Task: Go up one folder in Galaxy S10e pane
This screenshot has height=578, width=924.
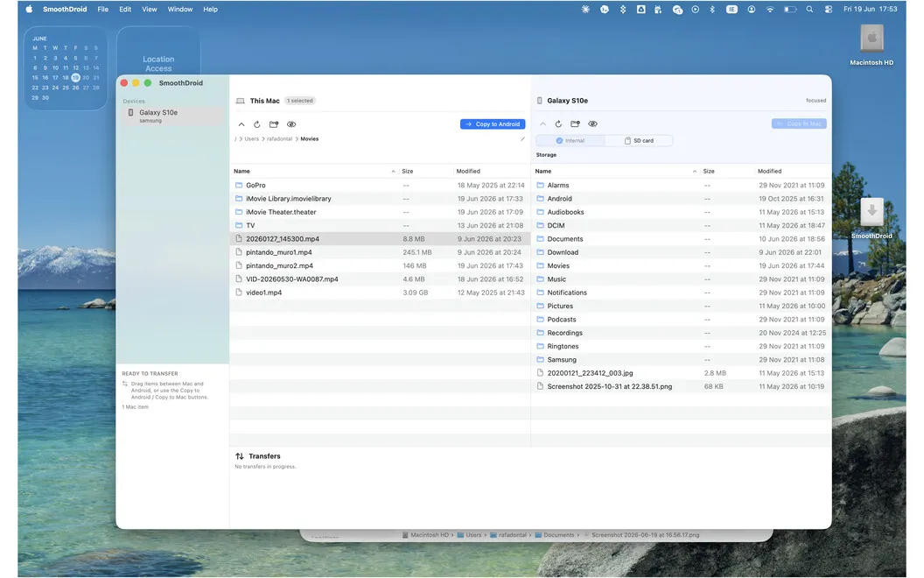Action: tap(542, 123)
